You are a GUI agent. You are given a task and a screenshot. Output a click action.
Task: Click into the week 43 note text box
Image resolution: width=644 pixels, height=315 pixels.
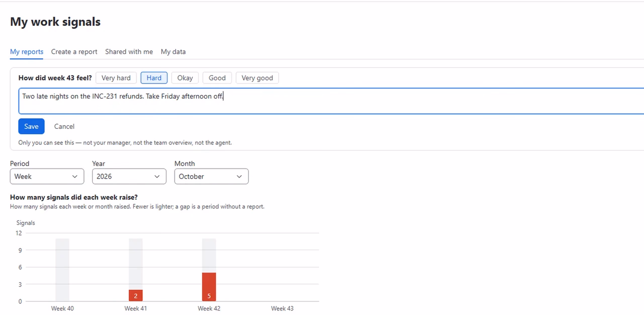coord(331,101)
